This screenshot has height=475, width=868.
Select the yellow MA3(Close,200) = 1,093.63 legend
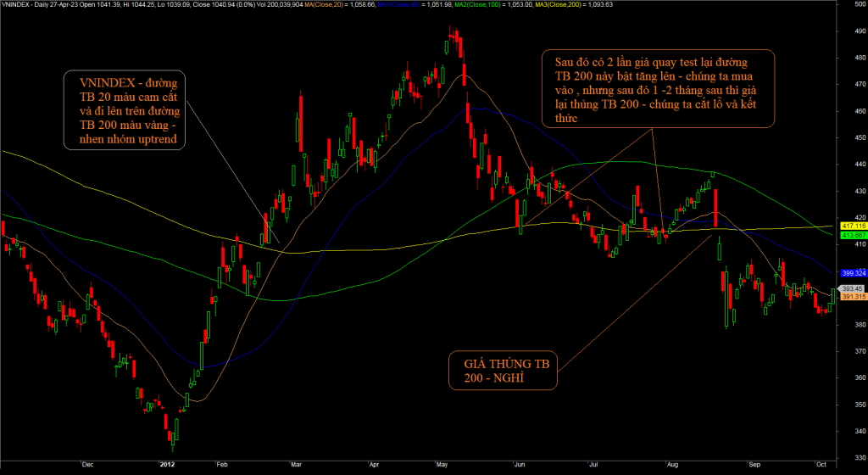click(574, 4)
